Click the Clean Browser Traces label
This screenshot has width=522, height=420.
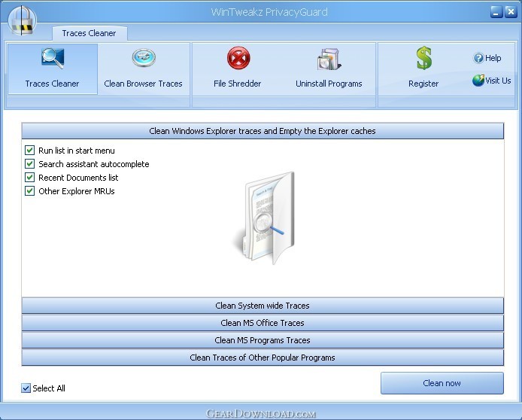point(143,84)
